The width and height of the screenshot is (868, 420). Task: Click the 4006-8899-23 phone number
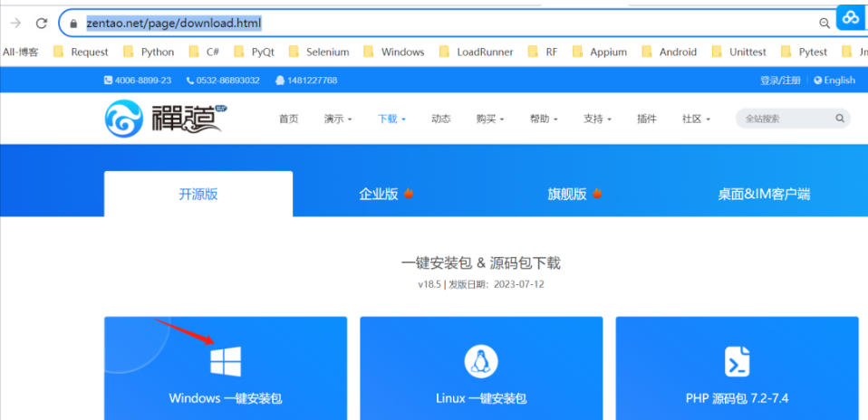click(x=143, y=81)
